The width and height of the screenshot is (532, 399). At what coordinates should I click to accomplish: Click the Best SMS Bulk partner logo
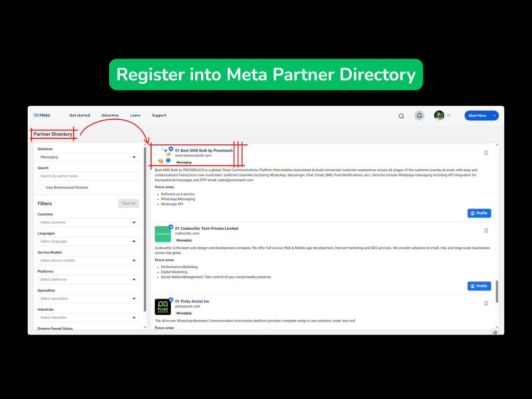[x=163, y=156]
